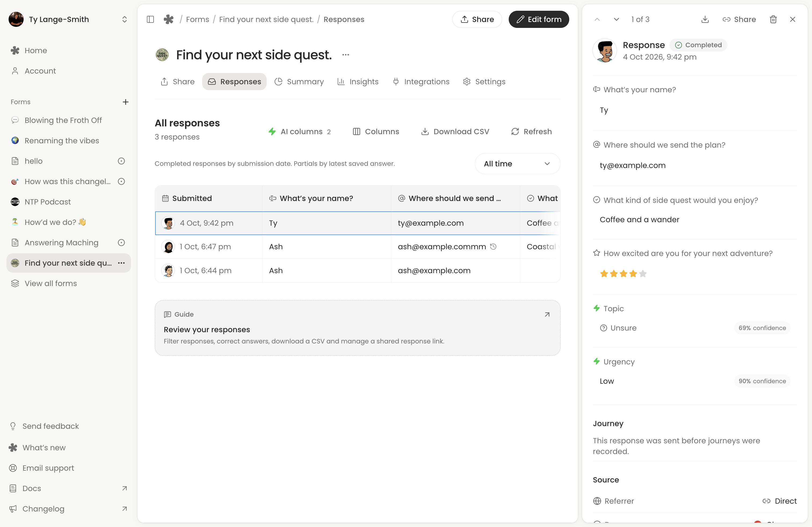This screenshot has height=527, width=812.
Task: Open more options next to form title
Action: point(346,55)
